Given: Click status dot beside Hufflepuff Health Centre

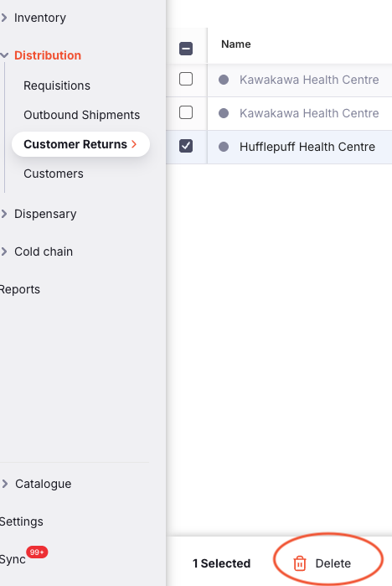Looking at the screenshot, I should point(224,147).
